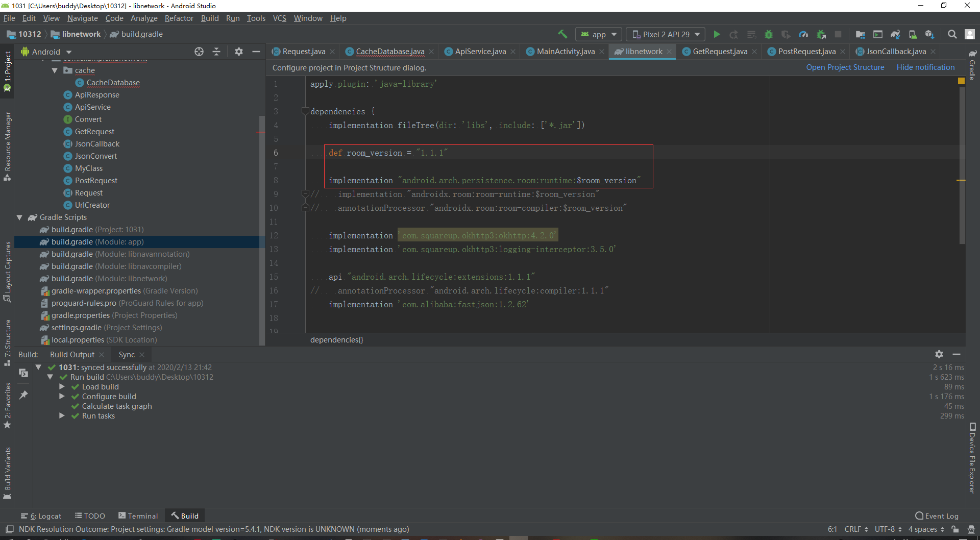Open the Android project view dropdown

tap(46, 52)
